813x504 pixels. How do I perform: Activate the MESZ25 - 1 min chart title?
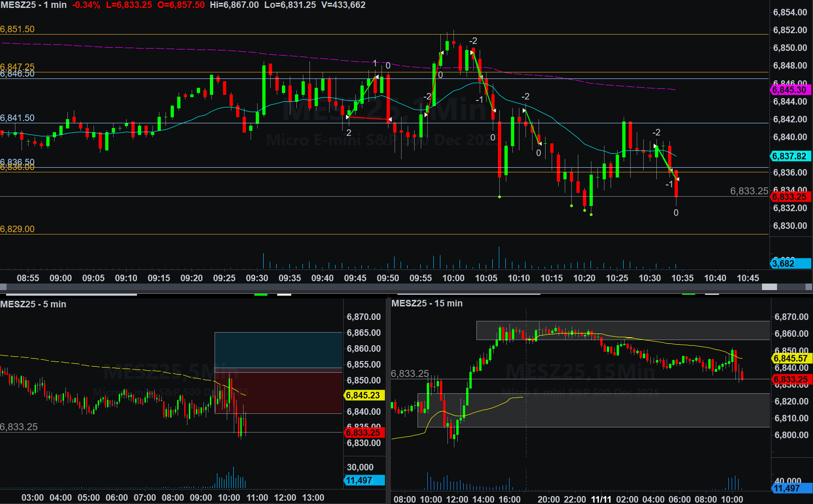34,5
